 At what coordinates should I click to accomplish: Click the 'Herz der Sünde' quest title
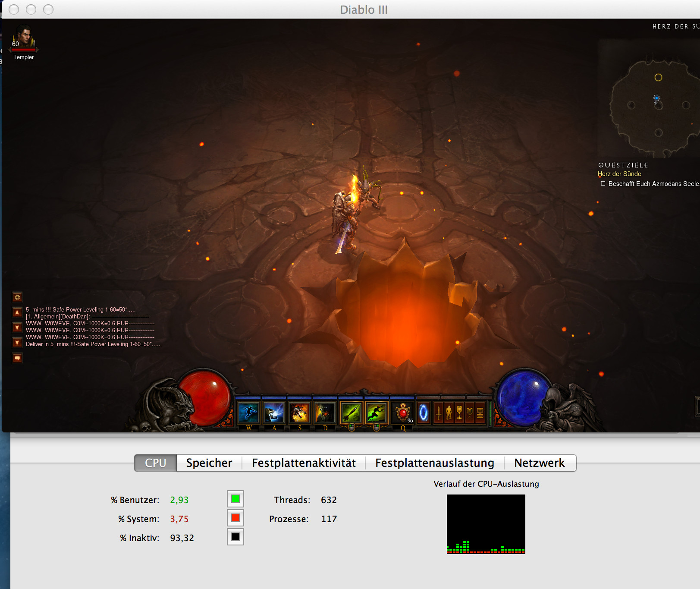click(619, 174)
